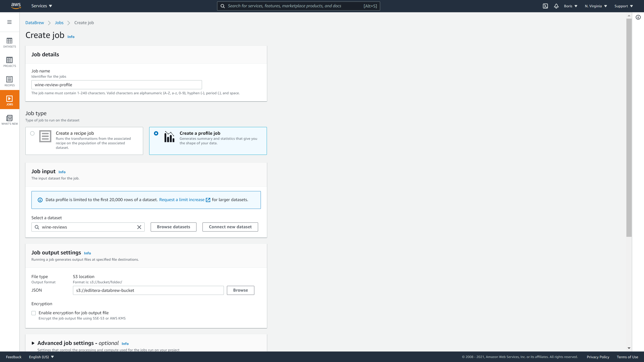Open the Terms of Use link
644x362 pixels.
coord(627,357)
